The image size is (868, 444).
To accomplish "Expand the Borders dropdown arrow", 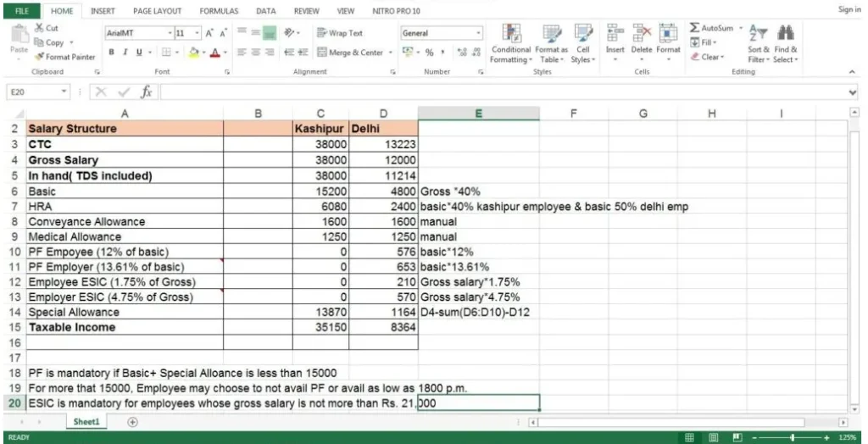I will [176, 53].
